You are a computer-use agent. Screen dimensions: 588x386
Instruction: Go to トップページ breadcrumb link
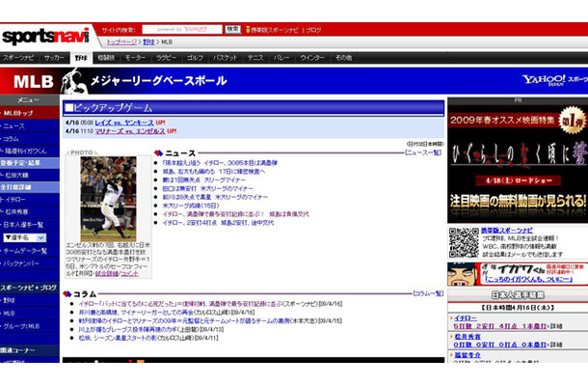coord(121,42)
